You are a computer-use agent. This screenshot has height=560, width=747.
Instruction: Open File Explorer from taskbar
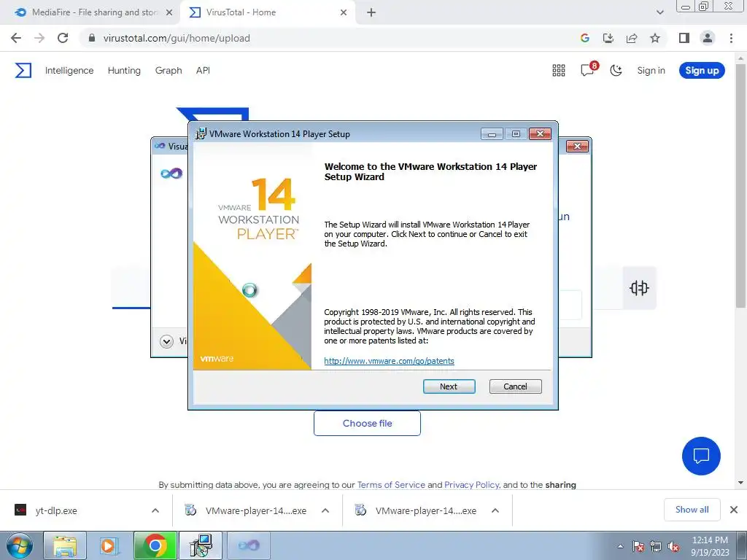click(x=65, y=545)
